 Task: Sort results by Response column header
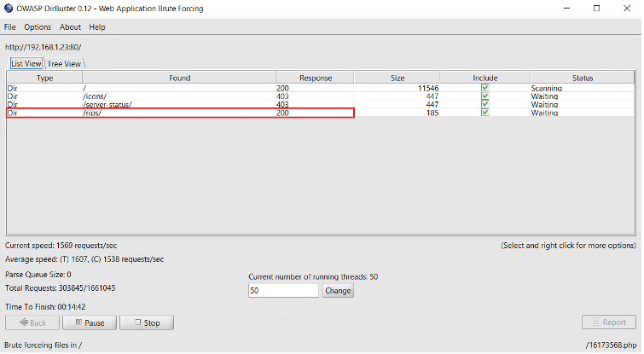tap(314, 78)
